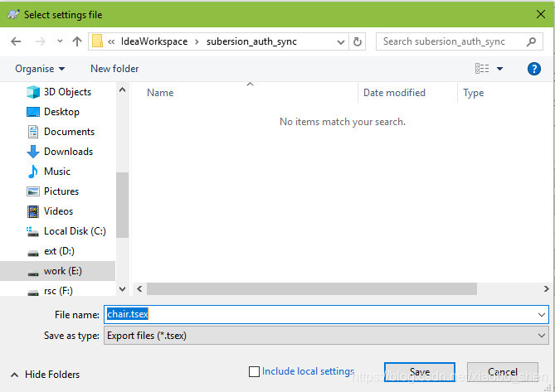
Task: Toggle Include local settings checkbox
Action: tap(254, 371)
